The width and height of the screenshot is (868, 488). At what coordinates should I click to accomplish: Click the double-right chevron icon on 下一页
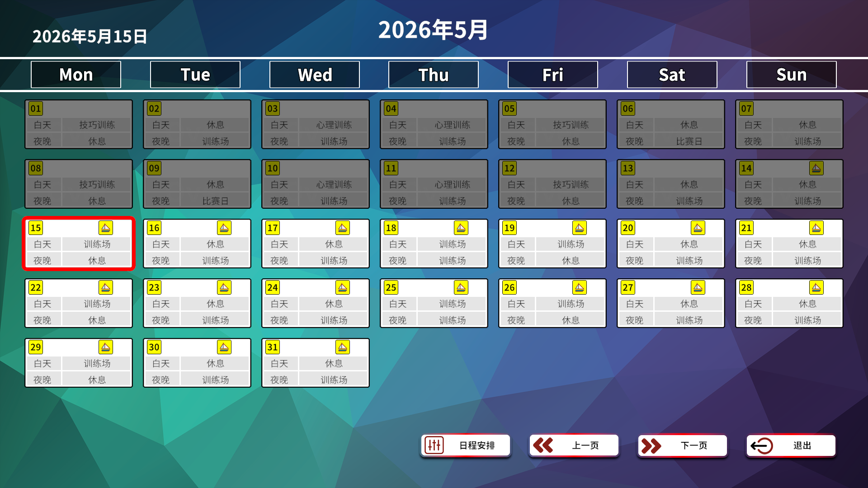click(651, 445)
